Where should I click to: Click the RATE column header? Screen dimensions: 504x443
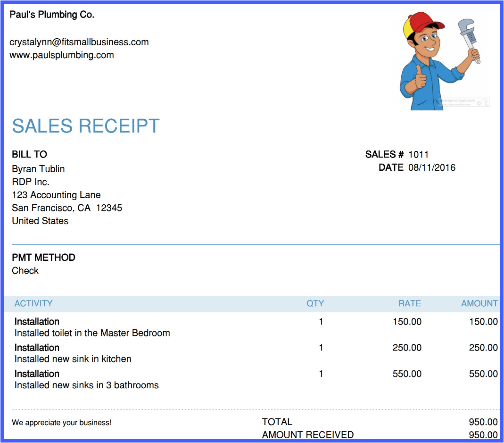pos(409,303)
